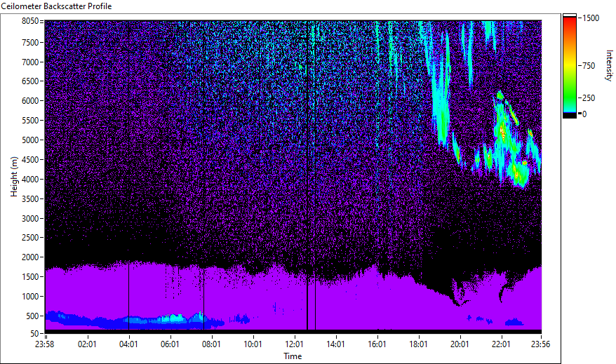This screenshot has height=364, width=616.
Task: Select the 7000 height axis label
Action: pyautogui.click(x=30, y=62)
